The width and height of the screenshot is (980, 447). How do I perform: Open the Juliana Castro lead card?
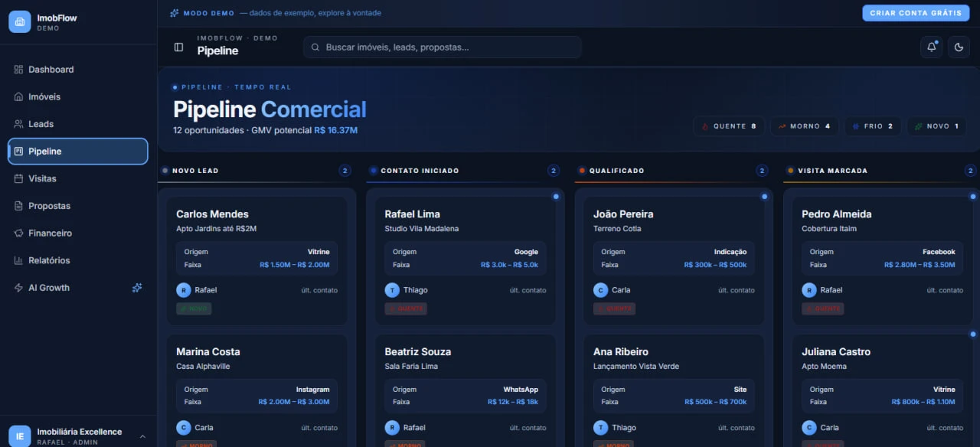coord(883,390)
